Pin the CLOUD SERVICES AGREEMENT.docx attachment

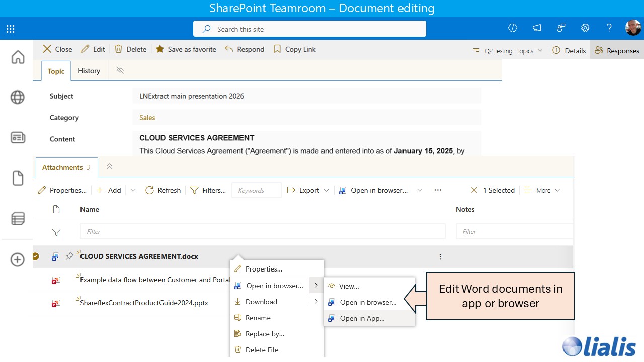[69, 256]
